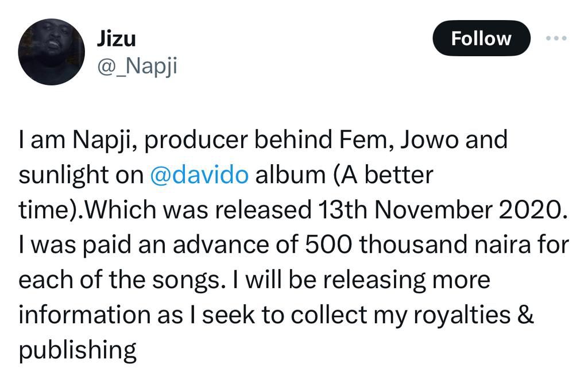Click the display name Jizu
This screenshot has width=588, height=380.
coord(118,39)
